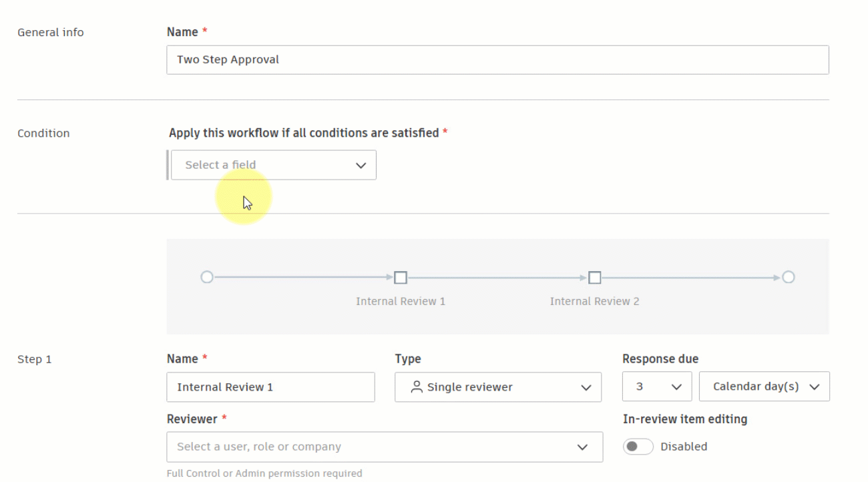This screenshot has width=868, height=482.
Task: Click the workflow Name field, Two Step Approval
Action: point(497,59)
